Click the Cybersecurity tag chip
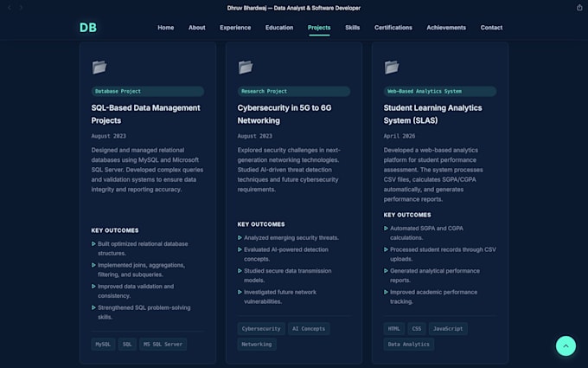Screen dimensions: 588x368 (x=261, y=329)
